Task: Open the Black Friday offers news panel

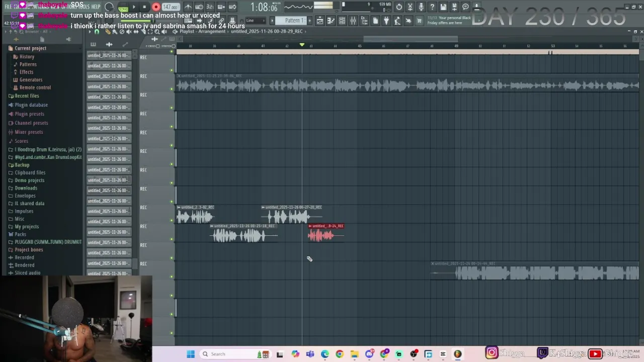Action: pyautogui.click(x=449, y=21)
